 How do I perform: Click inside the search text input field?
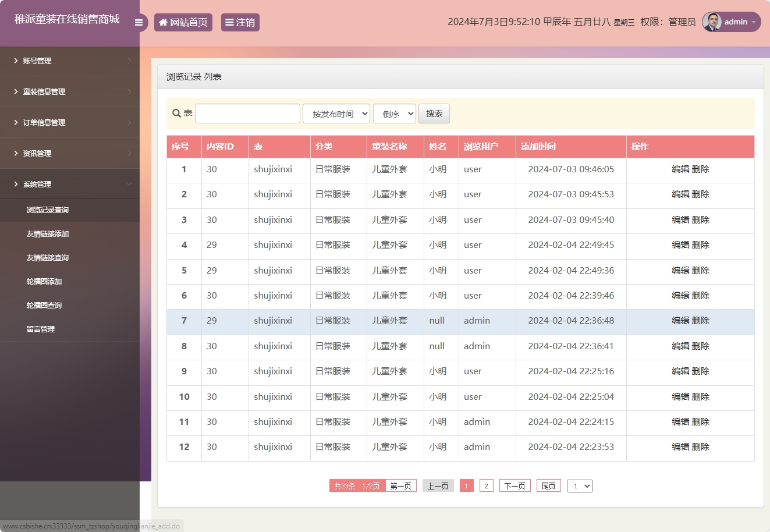(247, 113)
